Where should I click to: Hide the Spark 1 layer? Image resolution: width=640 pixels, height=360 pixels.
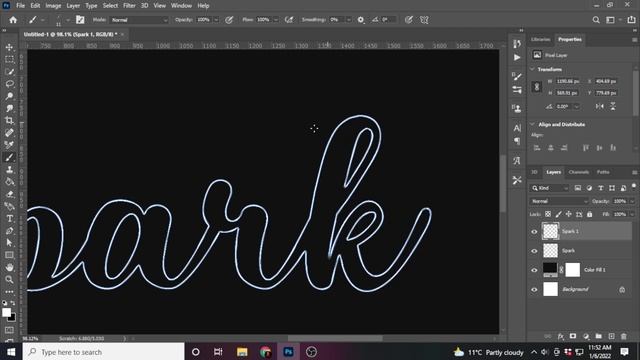(x=534, y=232)
